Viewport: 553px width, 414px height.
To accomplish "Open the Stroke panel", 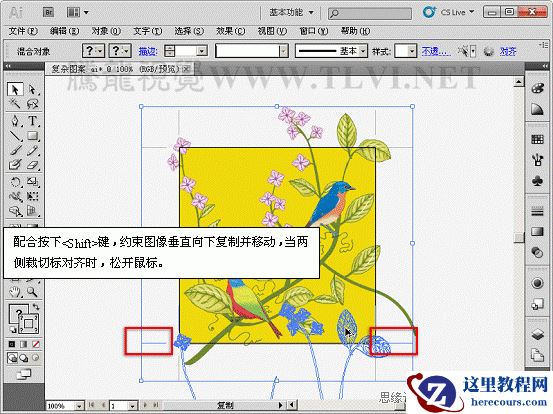I will (537, 212).
